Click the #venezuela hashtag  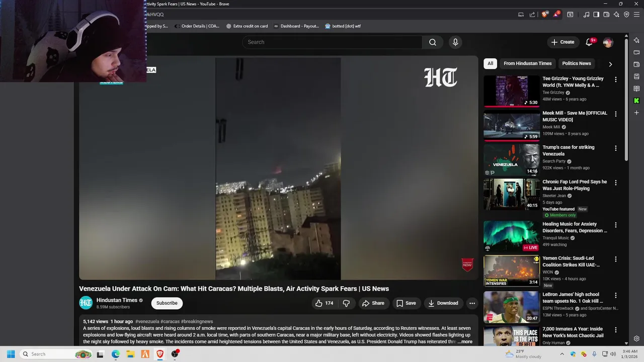[147, 321]
